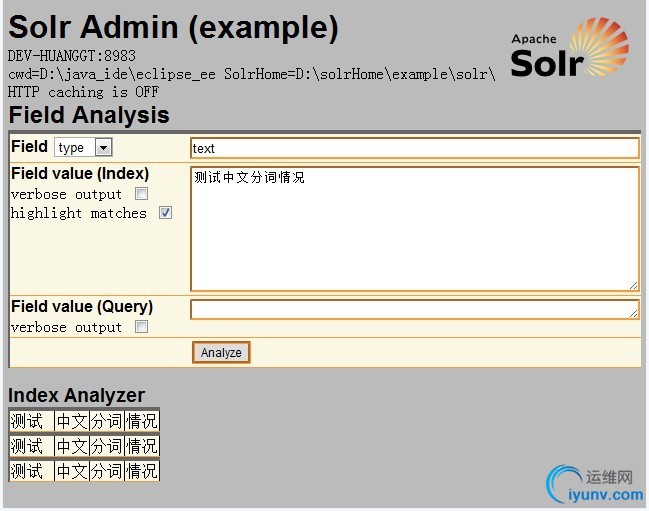
Task: Click the 'Solr Admin (example)' heading
Action: (x=173, y=28)
